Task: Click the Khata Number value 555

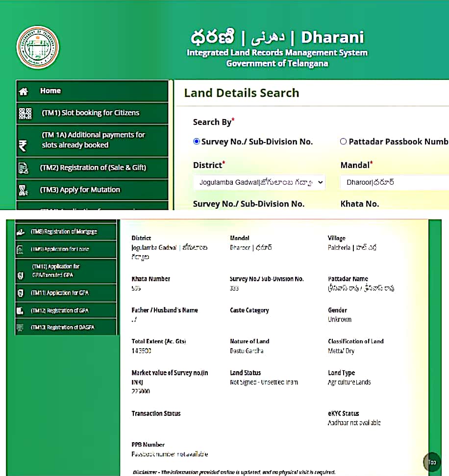Action: pyautogui.click(x=136, y=288)
